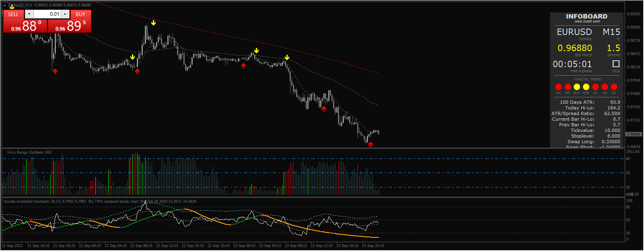Select the red up arrow below the latest low
Image resolution: width=644 pixels, height=251 pixels.
(370, 144)
